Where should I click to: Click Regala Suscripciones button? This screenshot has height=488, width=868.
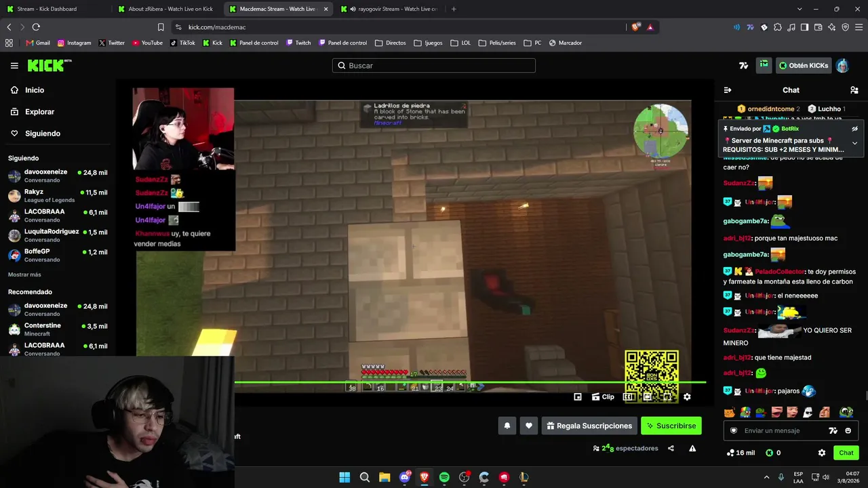(x=589, y=426)
